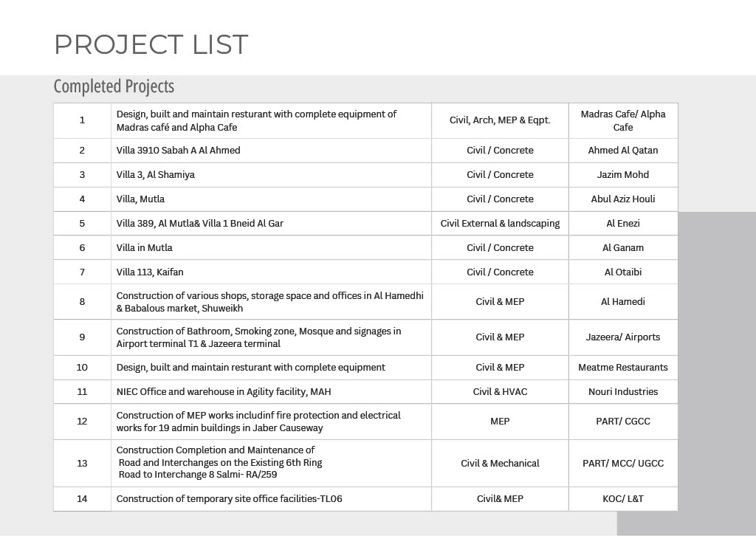Viewport: 756px width, 536px height.
Task: Click the Jazim Mohd client cell
Action: [x=622, y=175]
